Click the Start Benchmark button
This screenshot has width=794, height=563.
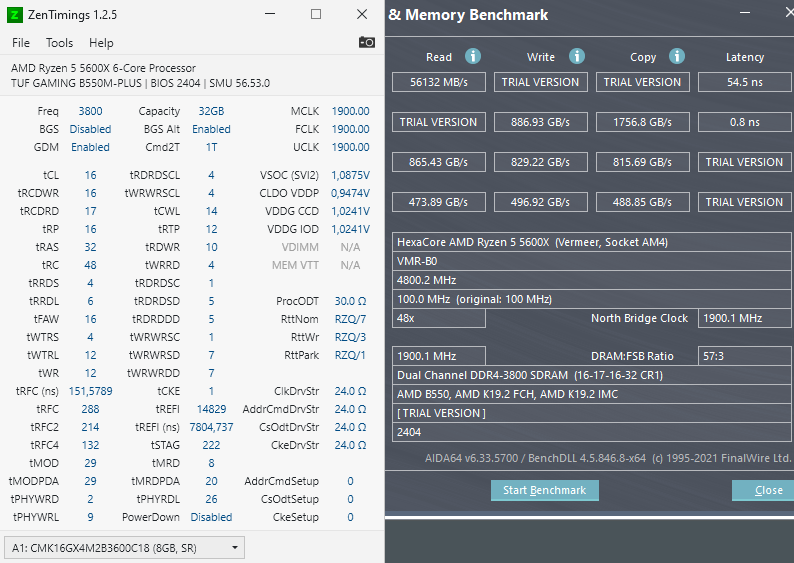click(544, 490)
